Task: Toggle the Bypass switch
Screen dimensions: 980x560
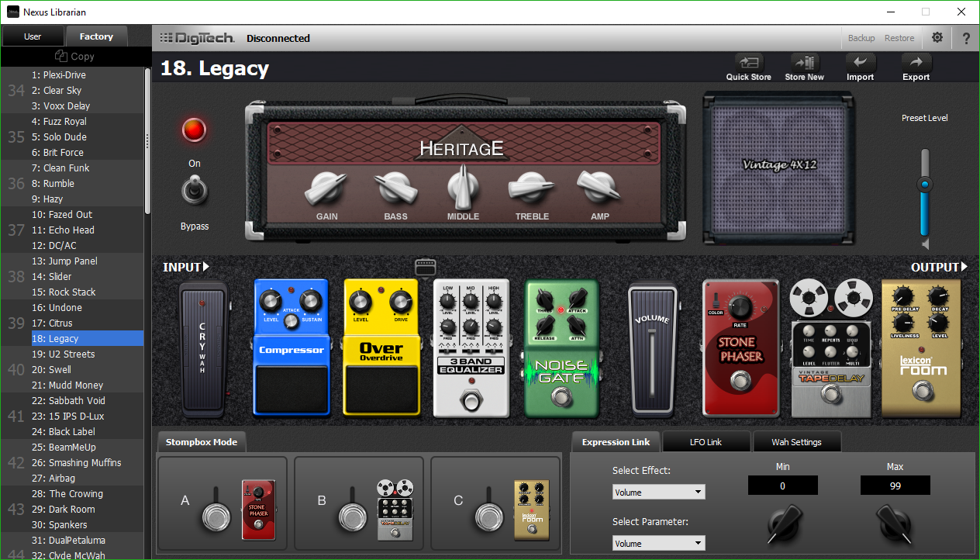Action: pyautogui.click(x=194, y=191)
